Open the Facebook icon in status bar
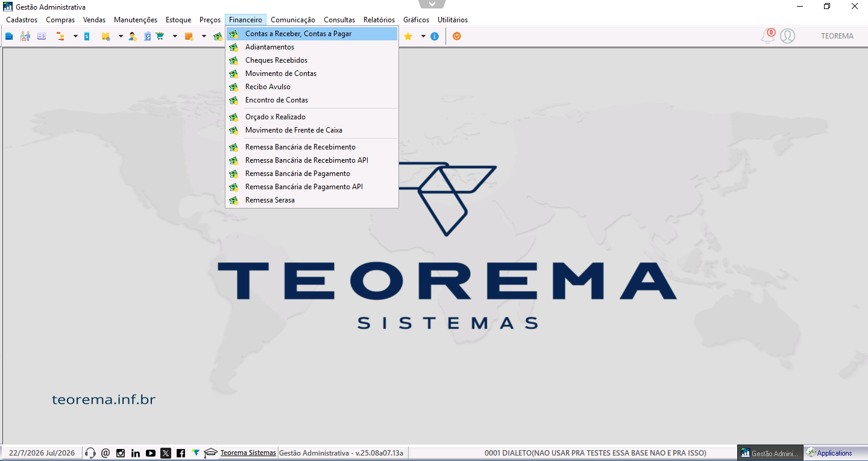Screen dimensions: 868x461 [x=181, y=453]
